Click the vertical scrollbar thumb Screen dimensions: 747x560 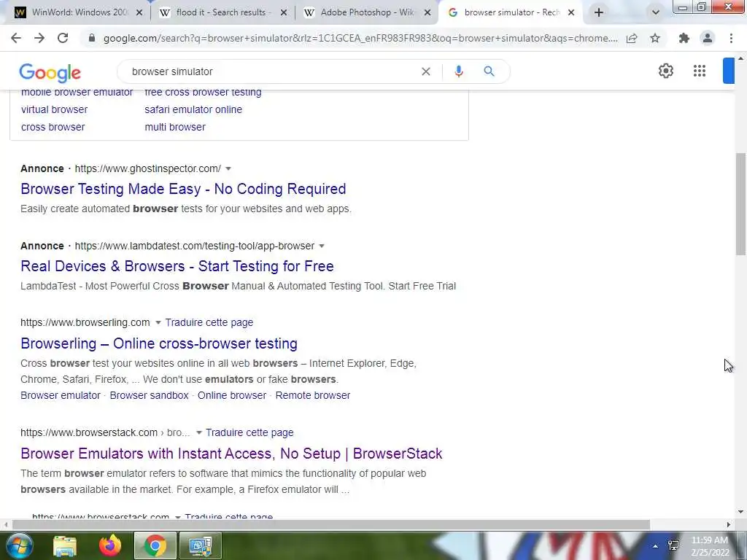point(741,204)
